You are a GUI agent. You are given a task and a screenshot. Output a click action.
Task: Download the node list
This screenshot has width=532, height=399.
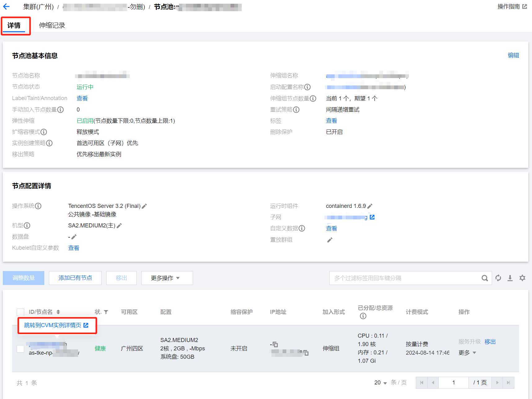(x=510, y=278)
